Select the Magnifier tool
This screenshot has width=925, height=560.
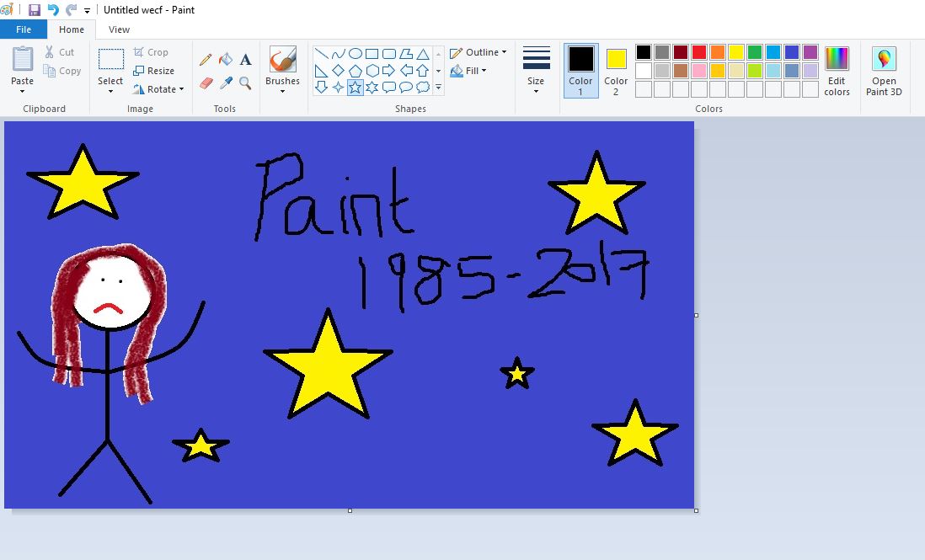pos(245,83)
